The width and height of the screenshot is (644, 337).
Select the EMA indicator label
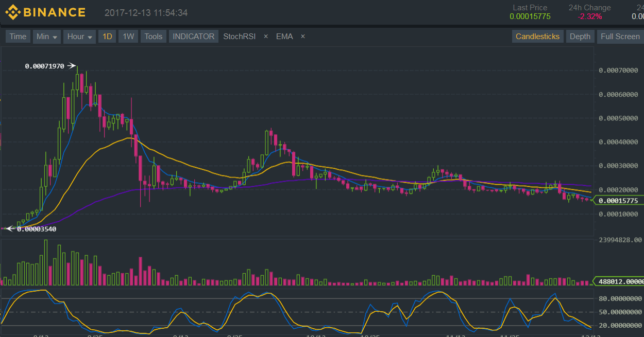[284, 37]
